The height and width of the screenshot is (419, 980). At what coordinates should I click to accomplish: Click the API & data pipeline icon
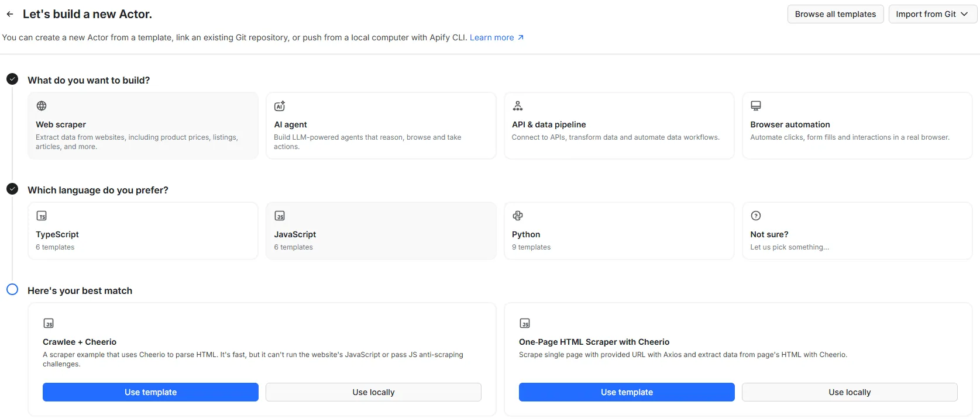coord(518,106)
